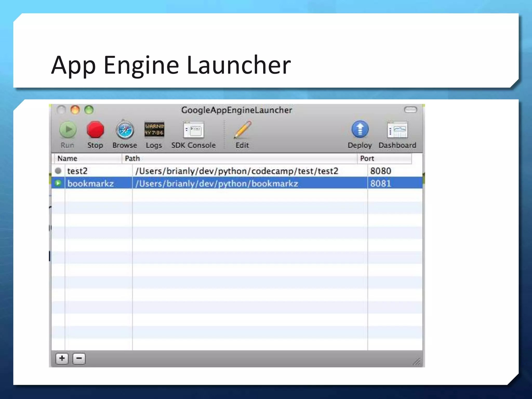Toggle the toolbar pill button in title bar
Viewport: 532px width, 399px height.
pos(411,110)
